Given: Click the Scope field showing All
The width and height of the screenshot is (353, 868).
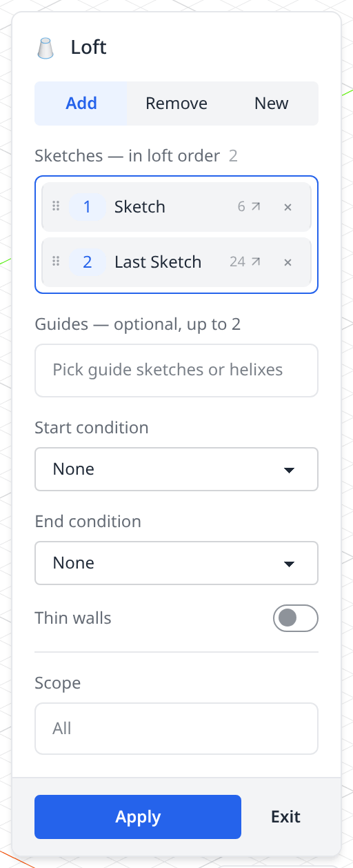Looking at the screenshot, I should point(176,729).
